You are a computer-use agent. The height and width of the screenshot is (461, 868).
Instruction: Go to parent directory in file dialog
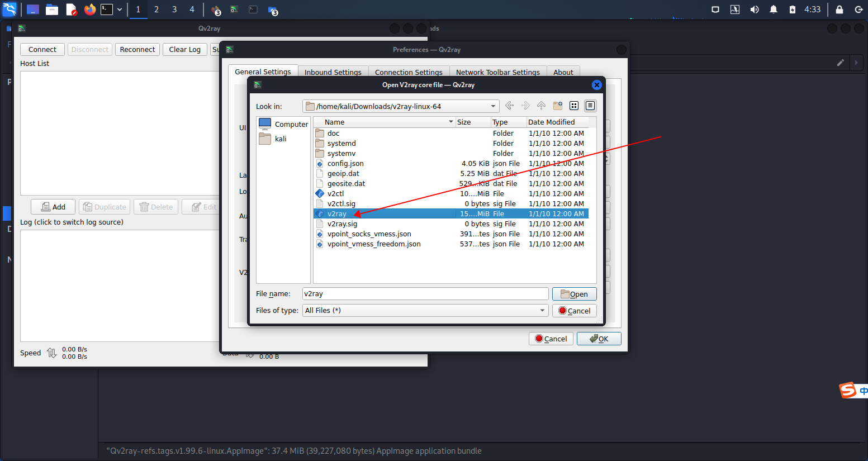click(x=541, y=106)
